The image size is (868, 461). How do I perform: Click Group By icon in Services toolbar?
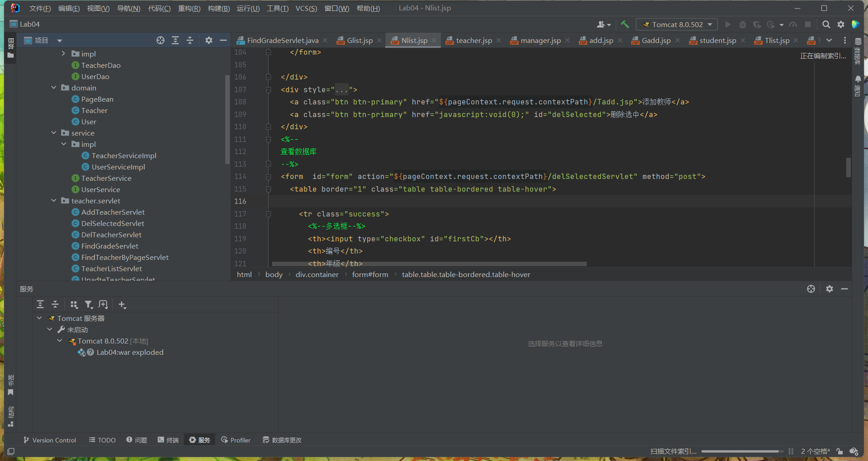point(74,305)
